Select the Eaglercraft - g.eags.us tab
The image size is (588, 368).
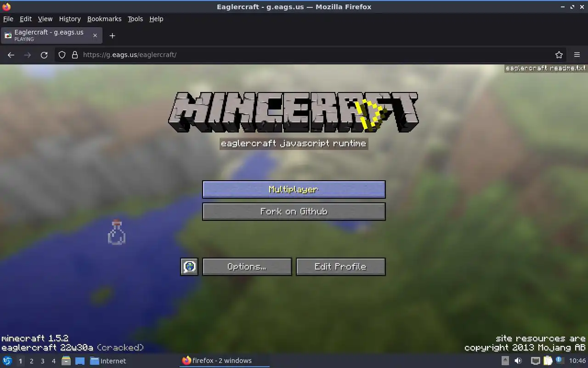click(51, 35)
